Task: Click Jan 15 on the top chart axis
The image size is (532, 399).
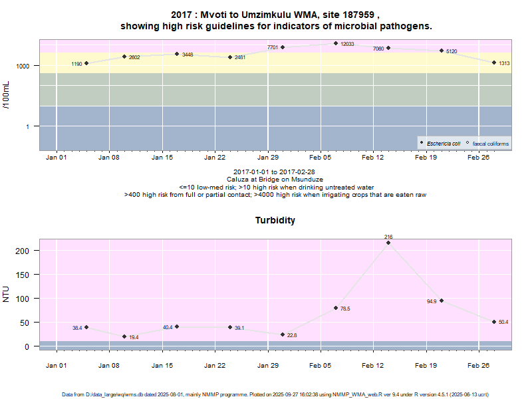Action: click(162, 158)
